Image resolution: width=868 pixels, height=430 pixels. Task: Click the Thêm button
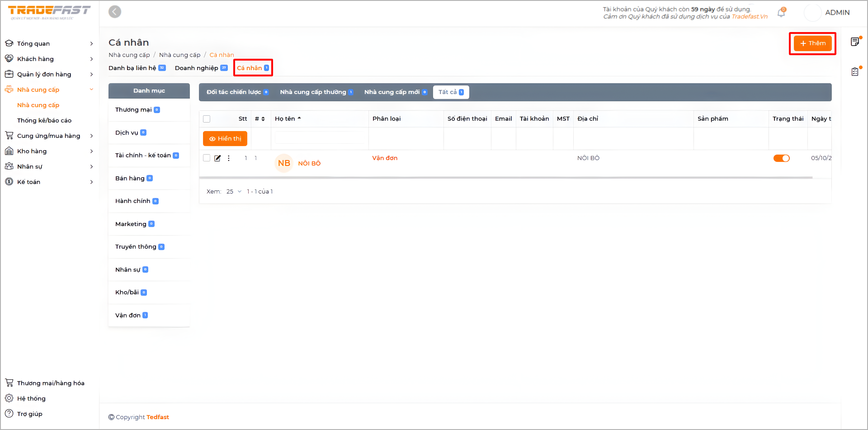(x=812, y=43)
